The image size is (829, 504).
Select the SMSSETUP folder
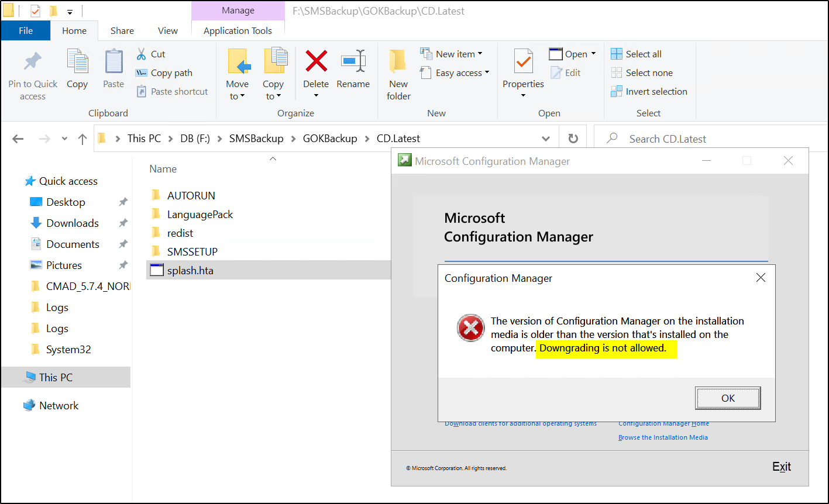coord(192,251)
